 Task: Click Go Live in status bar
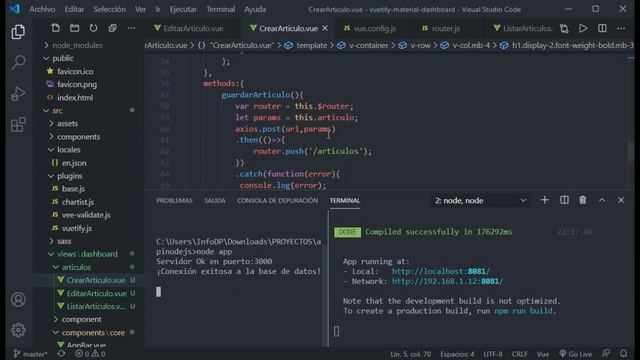coord(576,354)
